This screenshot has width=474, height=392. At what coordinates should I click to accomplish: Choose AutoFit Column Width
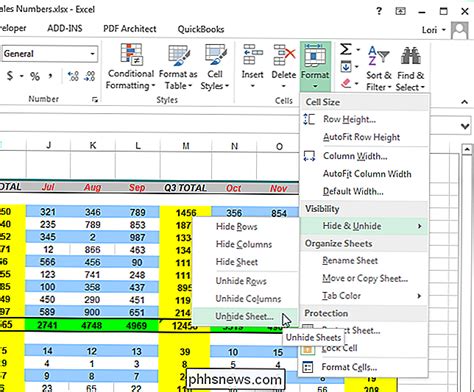pos(367,174)
